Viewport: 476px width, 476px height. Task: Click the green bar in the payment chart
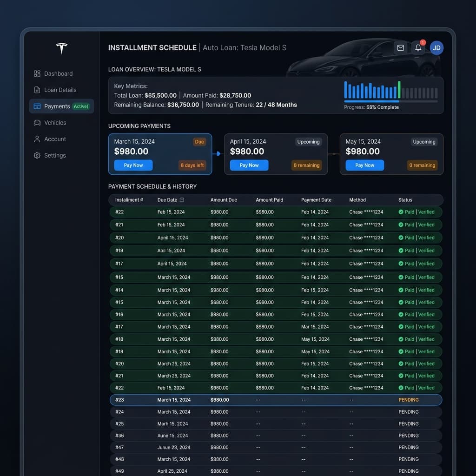point(399,90)
